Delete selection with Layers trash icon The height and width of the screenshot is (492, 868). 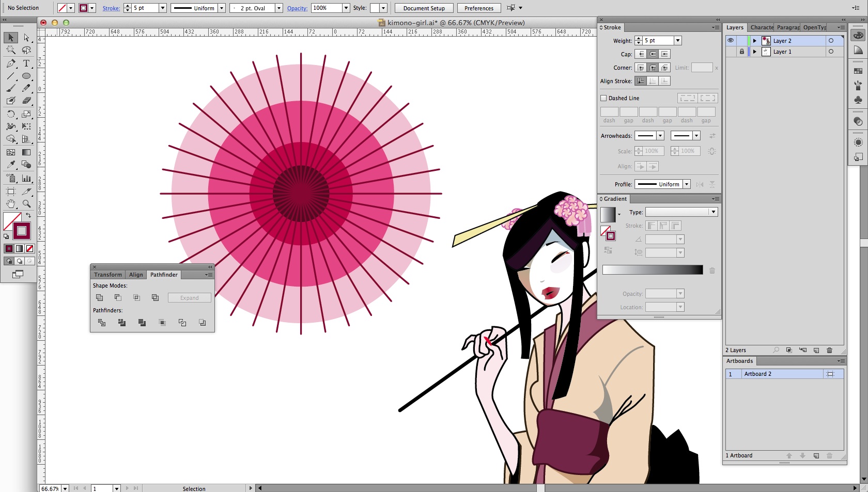pos(829,350)
